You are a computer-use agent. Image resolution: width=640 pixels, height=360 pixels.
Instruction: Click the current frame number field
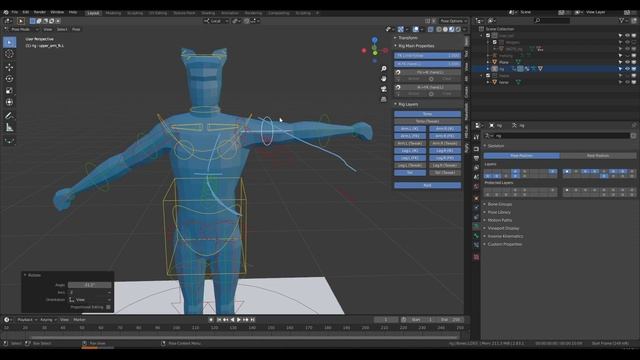tap(385, 320)
